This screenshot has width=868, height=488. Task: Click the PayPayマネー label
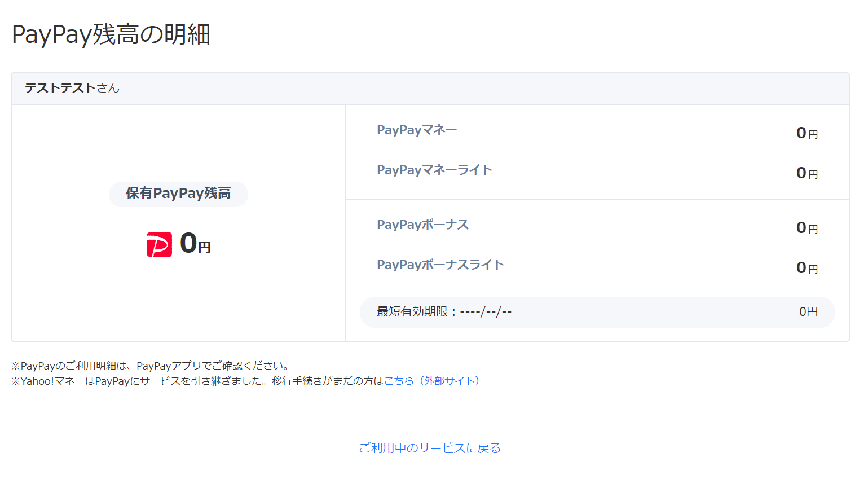[417, 130]
